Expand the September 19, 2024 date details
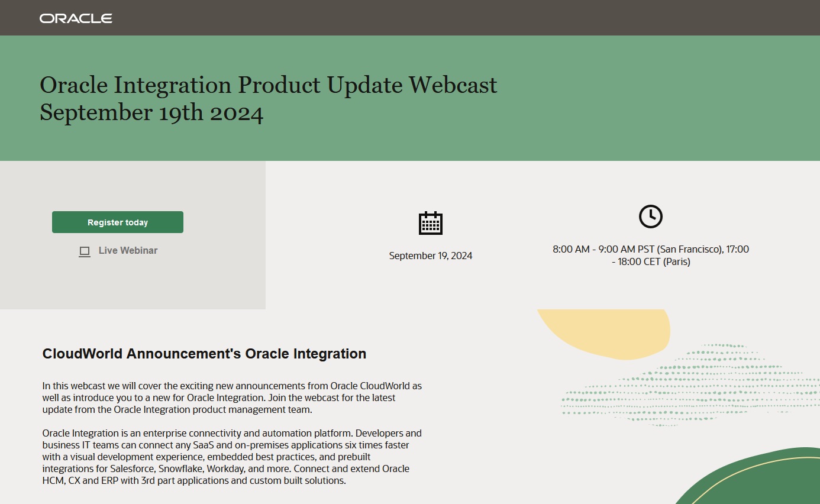The height and width of the screenshot is (504, 820). (x=430, y=256)
